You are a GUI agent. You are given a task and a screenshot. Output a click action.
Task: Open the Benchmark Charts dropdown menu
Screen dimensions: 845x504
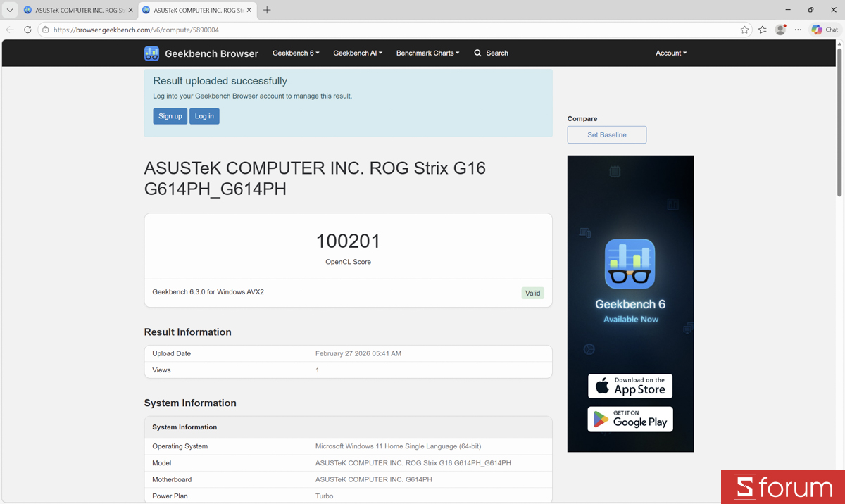point(427,53)
